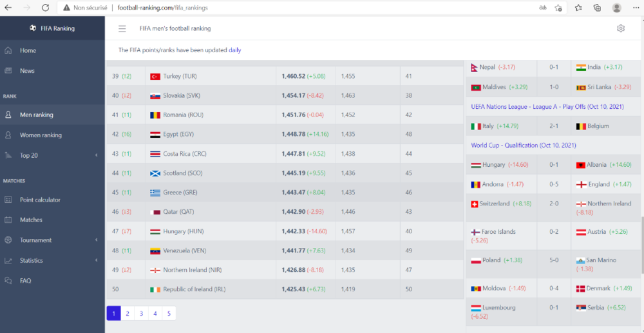Click the FAQ icon in the sidebar

coord(8,281)
